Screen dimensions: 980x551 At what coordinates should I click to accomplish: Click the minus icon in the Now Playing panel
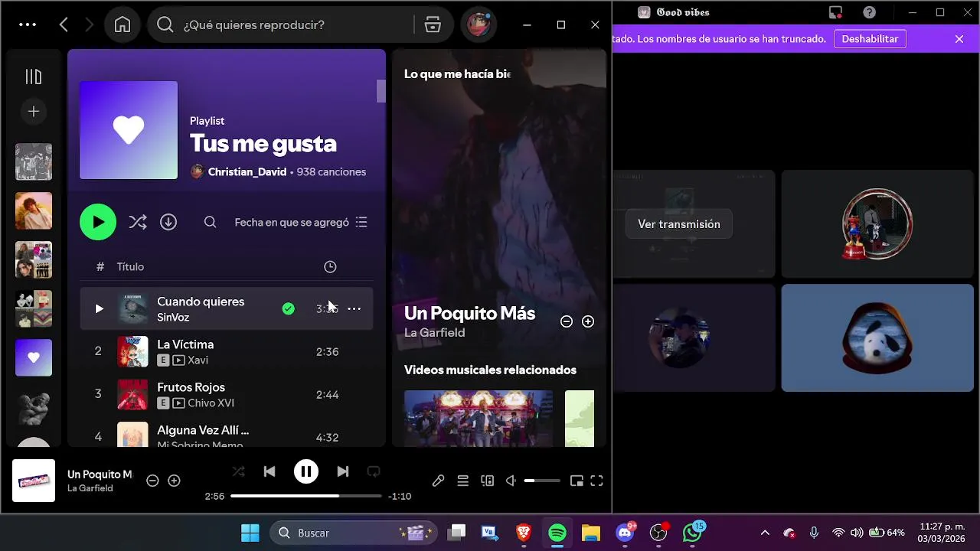click(x=567, y=321)
